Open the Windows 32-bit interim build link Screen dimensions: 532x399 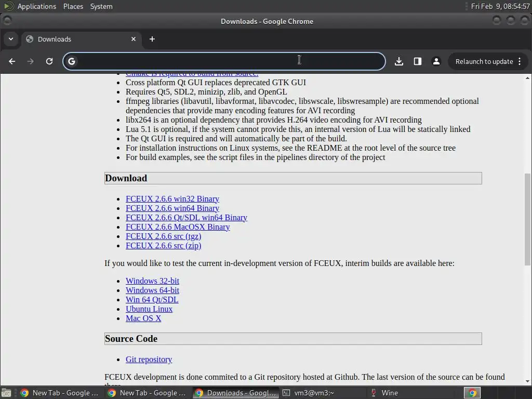pos(152,281)
